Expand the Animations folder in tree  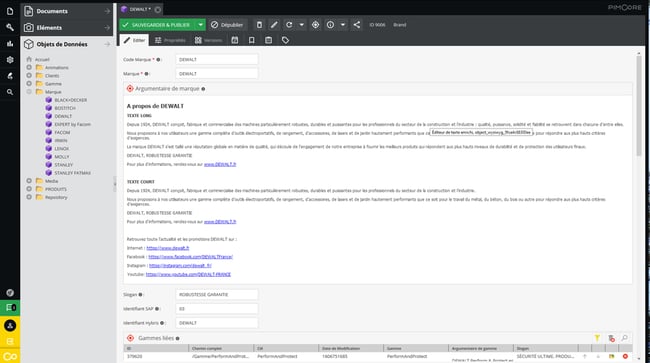[x=29, y=67]
